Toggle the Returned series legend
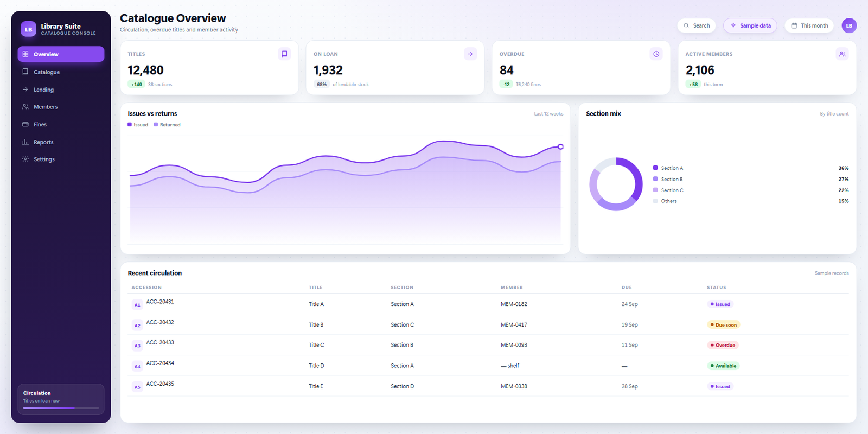The height and width of the screenshot is (434, 868). (167, 125)
